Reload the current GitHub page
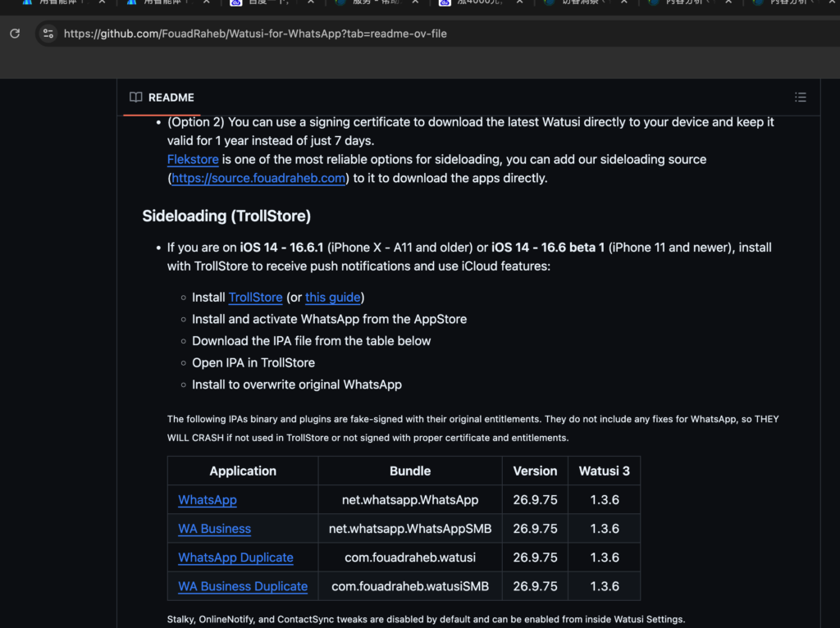The width and height of the screenshot is (840, 628). click(x=15, y=34)
